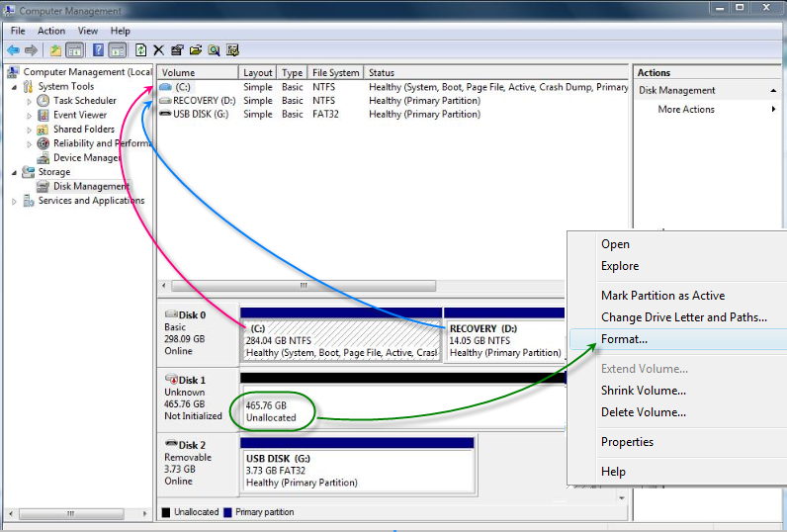Open the Action menu

[x=51, y=31]
